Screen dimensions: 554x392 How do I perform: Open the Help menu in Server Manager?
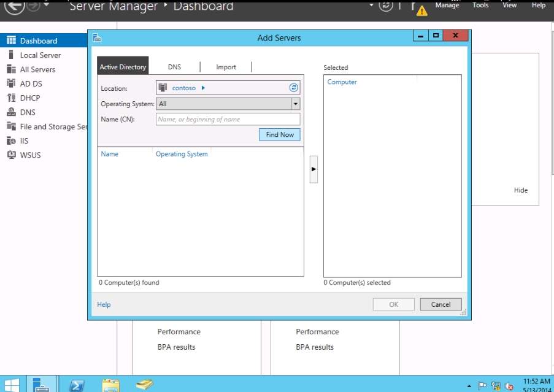point(539,5)
